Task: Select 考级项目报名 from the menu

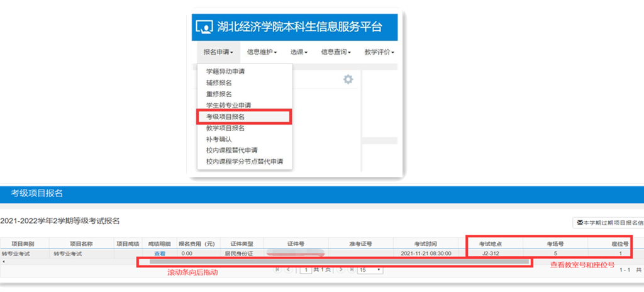Action: tap(225, 117)
